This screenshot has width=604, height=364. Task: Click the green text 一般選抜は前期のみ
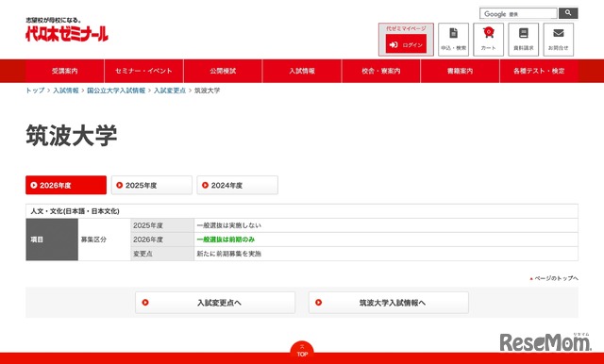(226, 240)
